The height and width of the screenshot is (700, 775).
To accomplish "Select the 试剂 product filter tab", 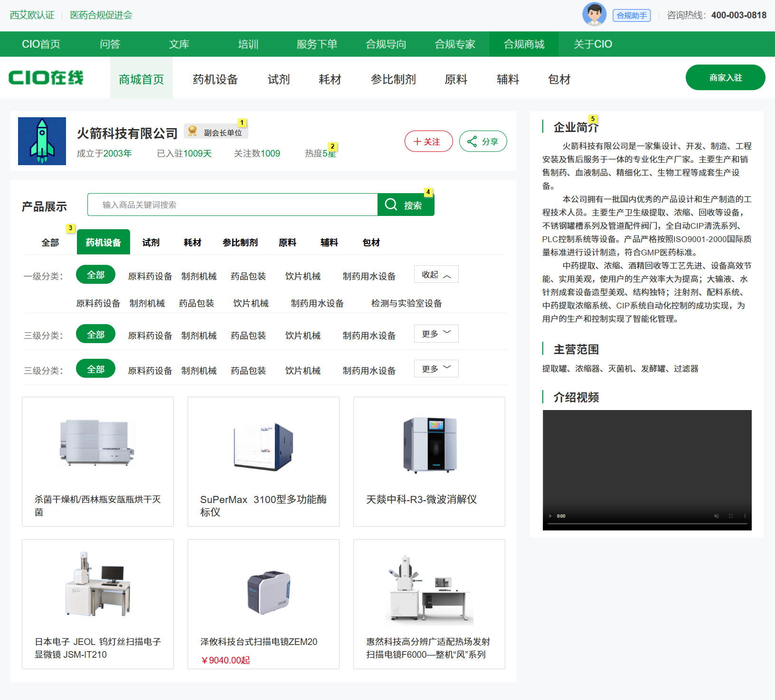I will pyautogui.click(x=150, y=242).
